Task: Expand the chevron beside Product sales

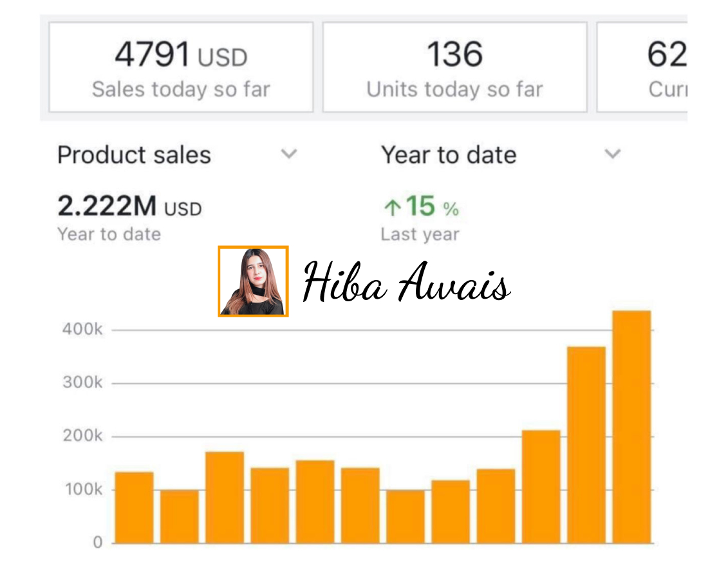Action: (290, 154)
